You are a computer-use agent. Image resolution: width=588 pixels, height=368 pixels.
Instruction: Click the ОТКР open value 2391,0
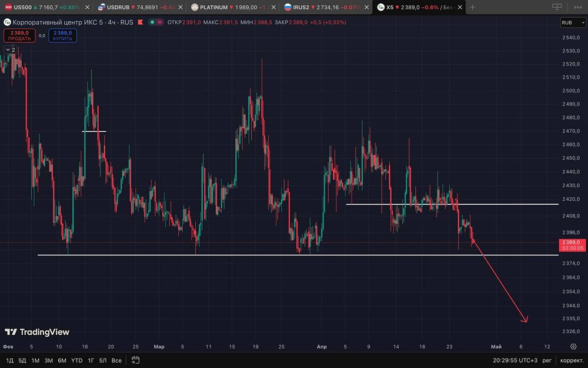coord(191,22)
